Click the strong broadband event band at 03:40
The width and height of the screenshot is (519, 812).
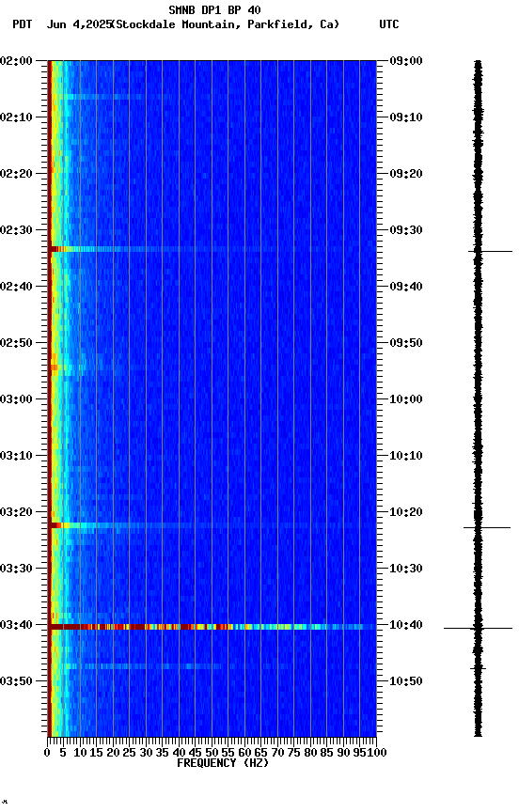point(212,627)
